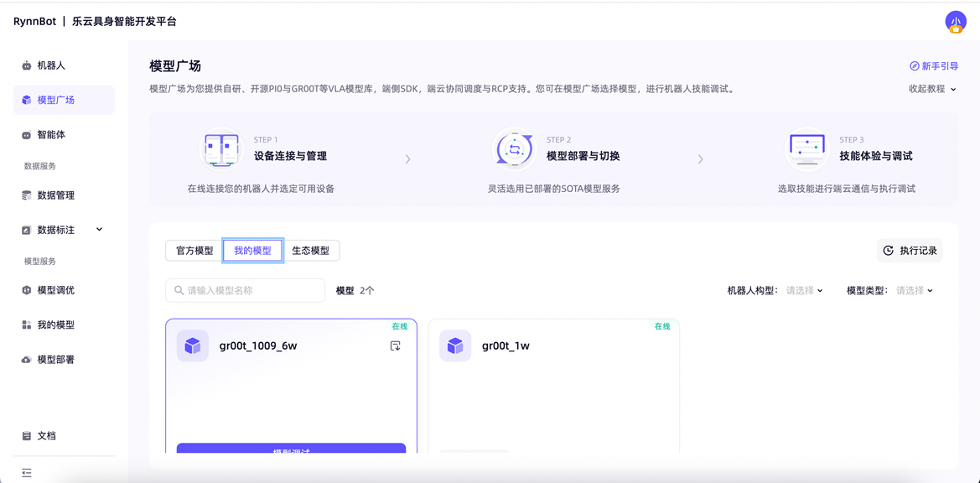Click the RynnBot platform title
This screenshot has height=483, width=980.
(95, 21)
